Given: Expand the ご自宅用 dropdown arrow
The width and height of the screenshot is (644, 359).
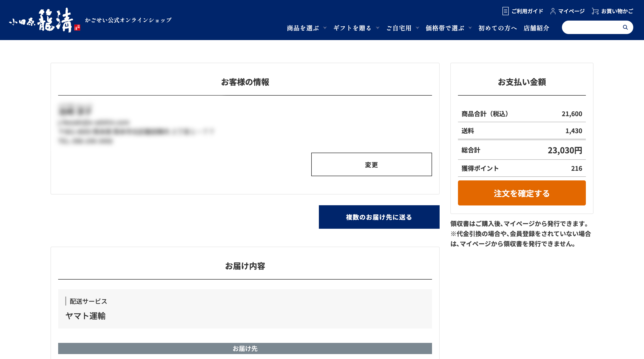Looking at the screenshot, I should (417, 28).
